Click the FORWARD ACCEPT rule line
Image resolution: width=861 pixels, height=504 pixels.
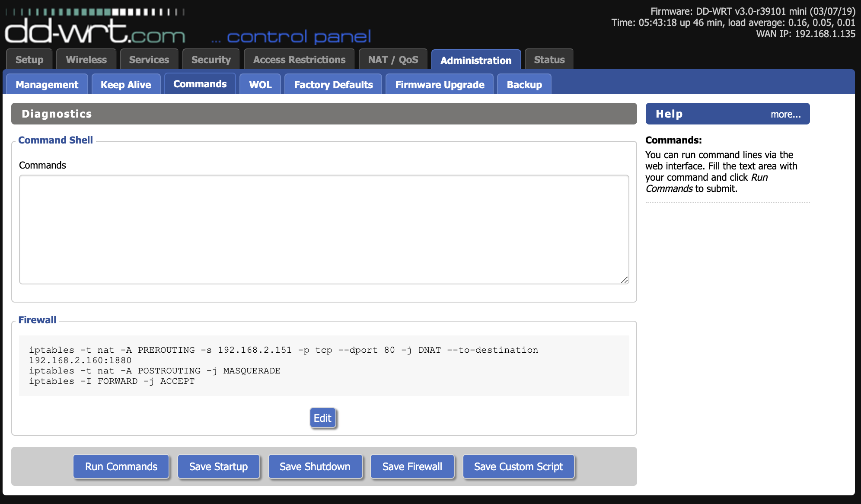112,381
